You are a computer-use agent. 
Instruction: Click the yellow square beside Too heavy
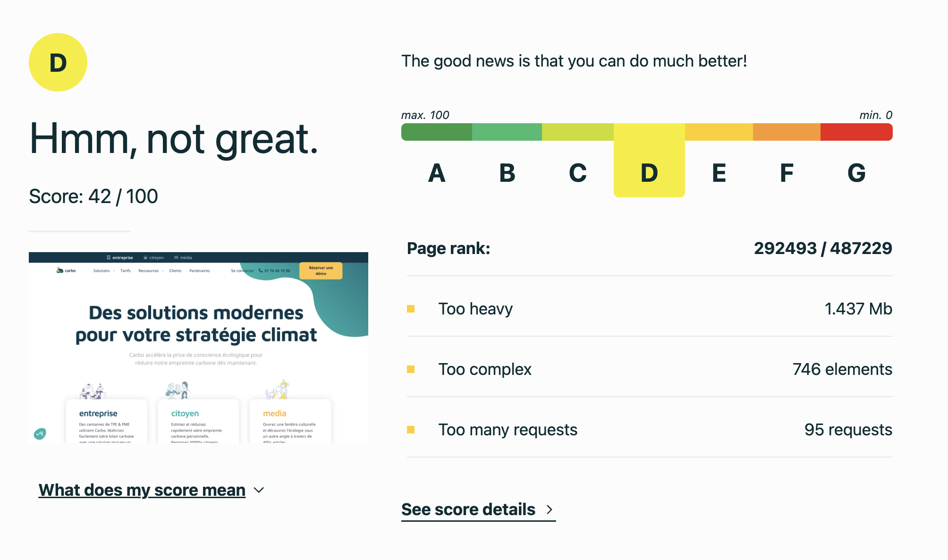(411, 309)
